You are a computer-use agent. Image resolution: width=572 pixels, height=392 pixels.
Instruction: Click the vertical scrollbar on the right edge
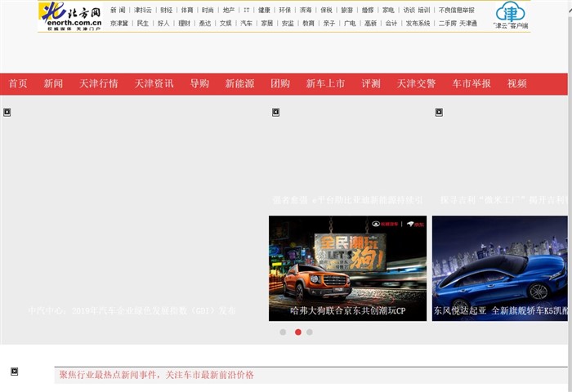coord(570,196)
